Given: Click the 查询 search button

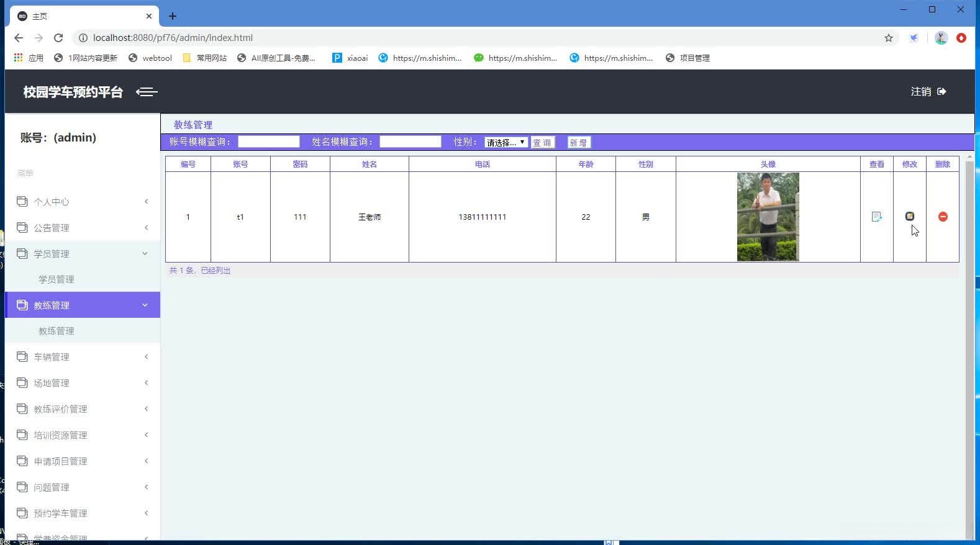Looking at the screenshot, I should pyautogui.click(x=542, y=142).
